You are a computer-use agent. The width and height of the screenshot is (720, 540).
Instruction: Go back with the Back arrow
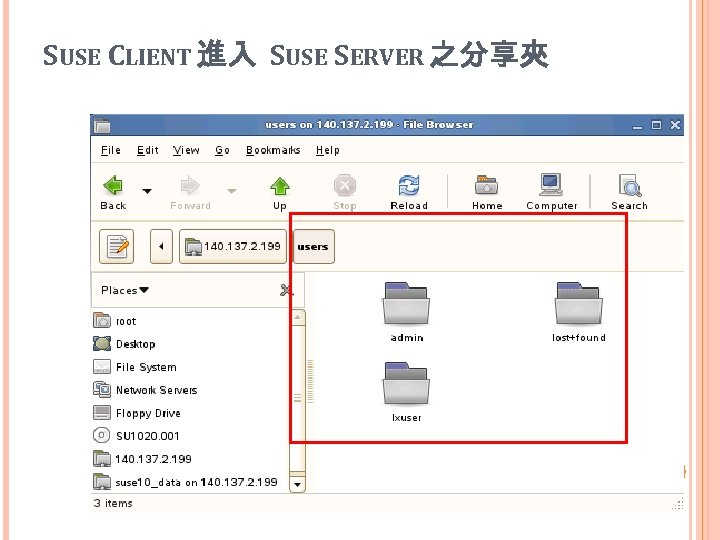pyautogui.click(x=113, y=192)
